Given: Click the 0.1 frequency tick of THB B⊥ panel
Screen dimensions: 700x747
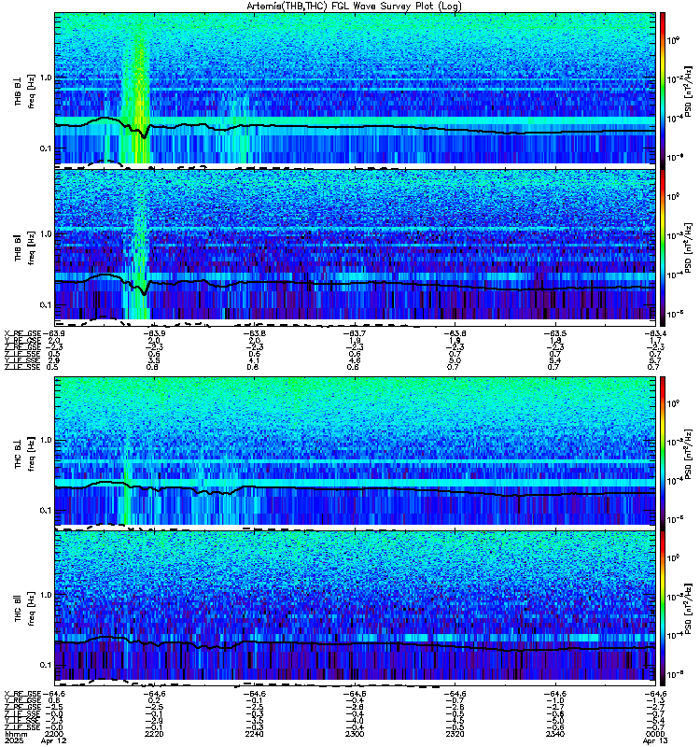Looking at the screenshot, I should pyautogui.click(x=45, y=148).
